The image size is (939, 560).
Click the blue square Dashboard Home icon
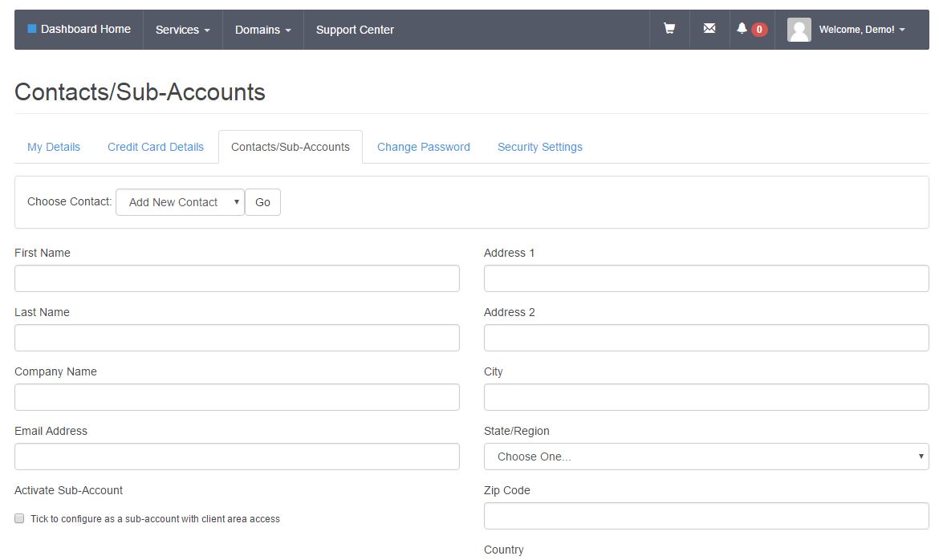tap(32, 28)
